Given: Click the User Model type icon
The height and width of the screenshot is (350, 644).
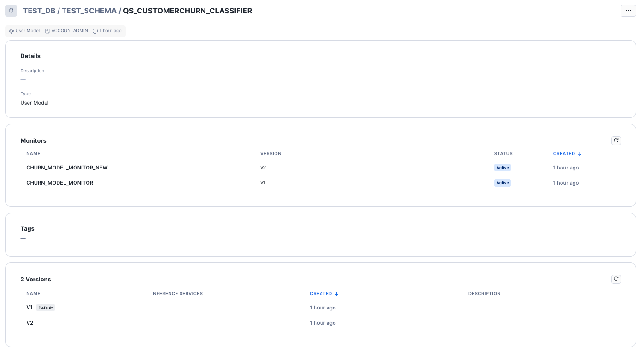Looking at the screenshot, I should [11, 31].
